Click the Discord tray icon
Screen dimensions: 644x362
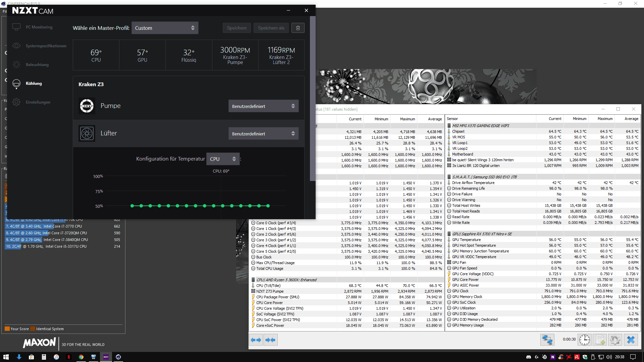pos(529,357)
